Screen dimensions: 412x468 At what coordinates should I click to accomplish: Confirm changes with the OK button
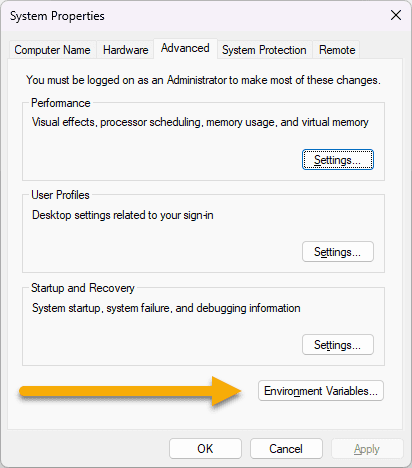tap(205, 449)
